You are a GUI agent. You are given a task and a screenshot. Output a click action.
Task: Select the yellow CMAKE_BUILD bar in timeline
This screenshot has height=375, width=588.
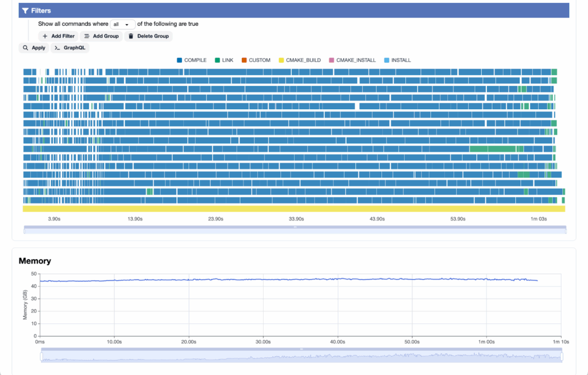(293, 208)
